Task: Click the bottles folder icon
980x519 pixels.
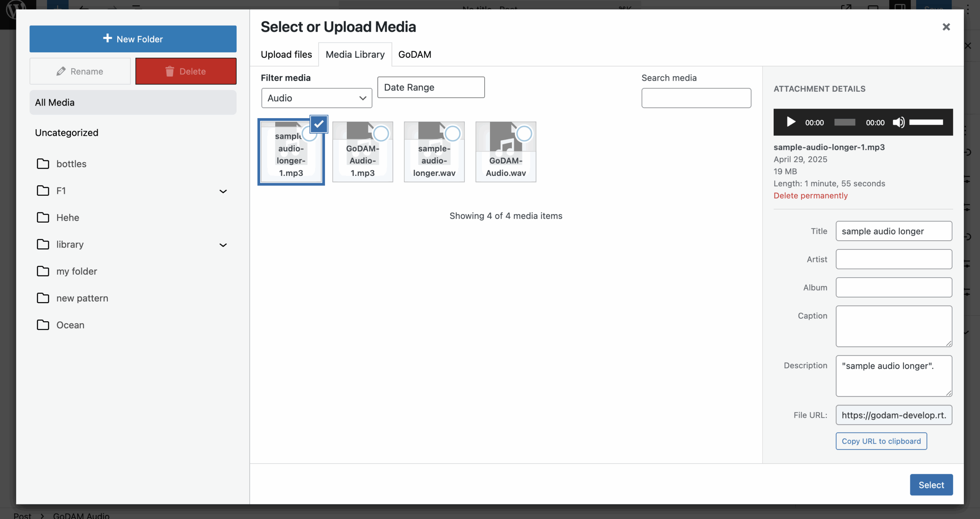Action: [43, 164]
